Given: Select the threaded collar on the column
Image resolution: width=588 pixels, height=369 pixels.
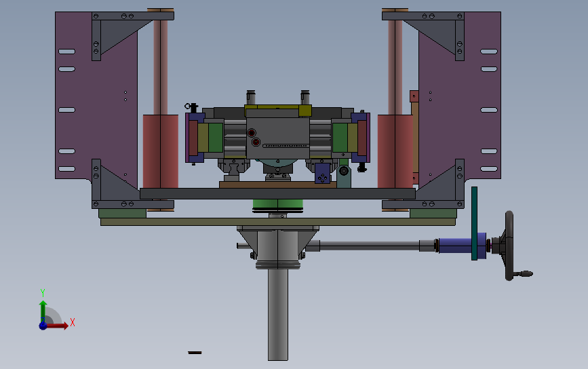Looking at the screenshot, I should pos(278,265).
